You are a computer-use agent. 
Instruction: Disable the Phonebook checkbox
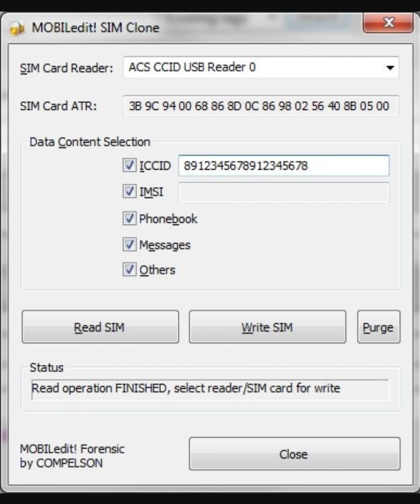click(129, 219)
